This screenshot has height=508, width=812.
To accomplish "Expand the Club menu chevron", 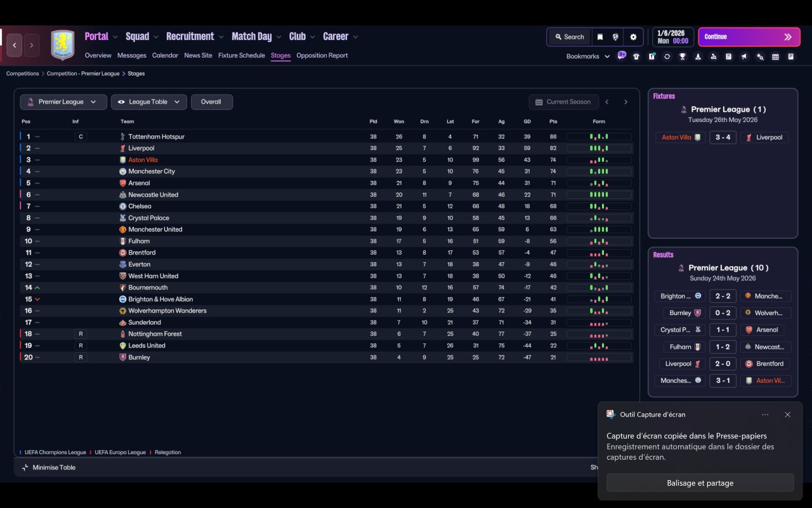I will [x=312, y=37].
